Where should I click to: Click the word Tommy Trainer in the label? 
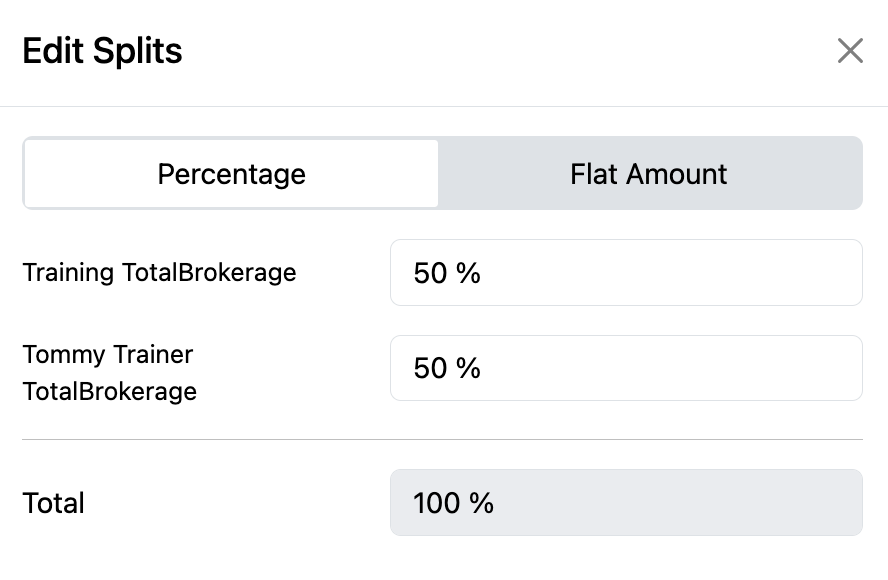click(x=108, y=354)
